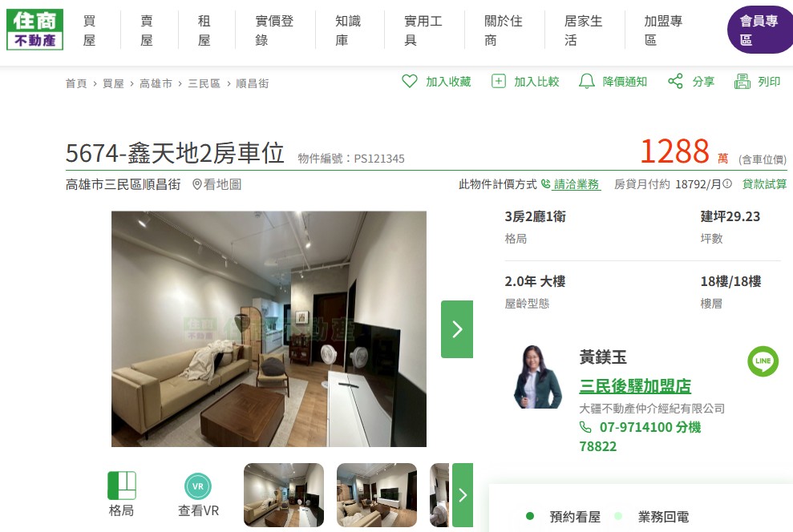793x532 pixels.
Task: Click the 降價通知 bell icon
Action: [587, 82]
